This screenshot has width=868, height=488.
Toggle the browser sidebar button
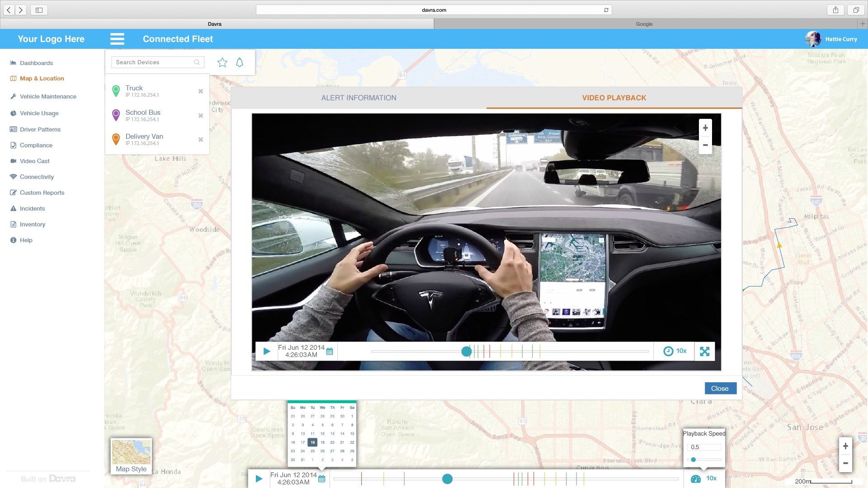pyautogui.click(x=39, y=9)
